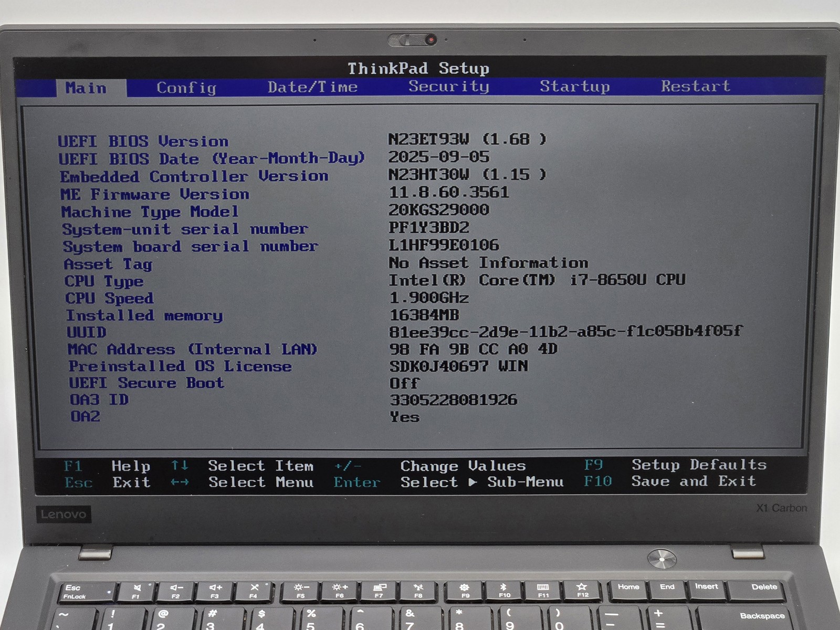
Task: Select the UEFI BIOS Version label
Action: [x=143, y=141]
